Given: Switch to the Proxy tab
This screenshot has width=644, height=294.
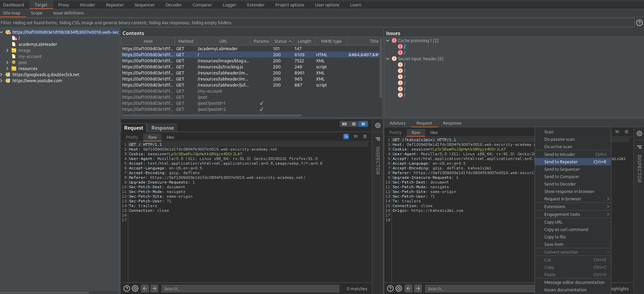Looking at the screenshot, I should pyautogui.click(x=64, y=5).
